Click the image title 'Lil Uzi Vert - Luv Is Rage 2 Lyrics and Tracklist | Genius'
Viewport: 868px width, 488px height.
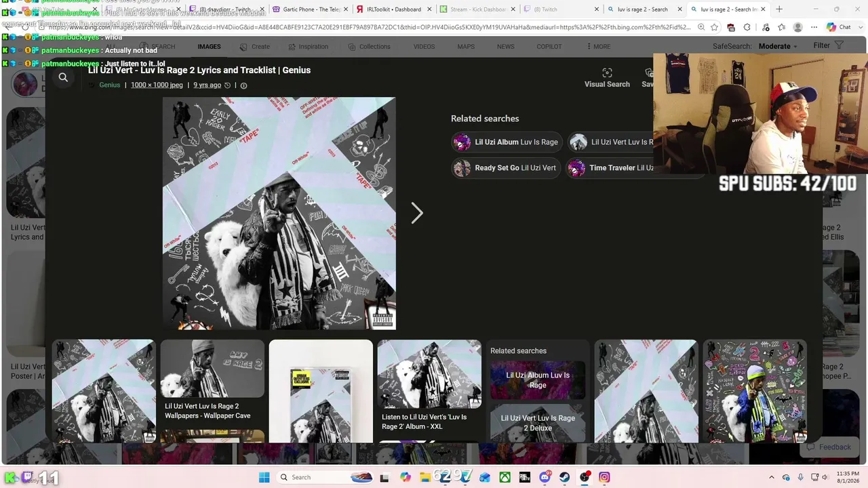tap(199, 70)
